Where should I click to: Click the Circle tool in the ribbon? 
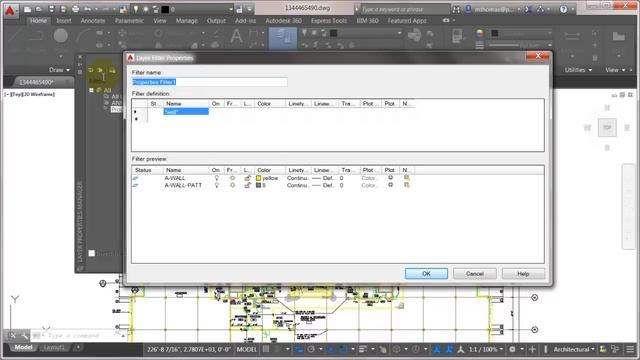60,36
